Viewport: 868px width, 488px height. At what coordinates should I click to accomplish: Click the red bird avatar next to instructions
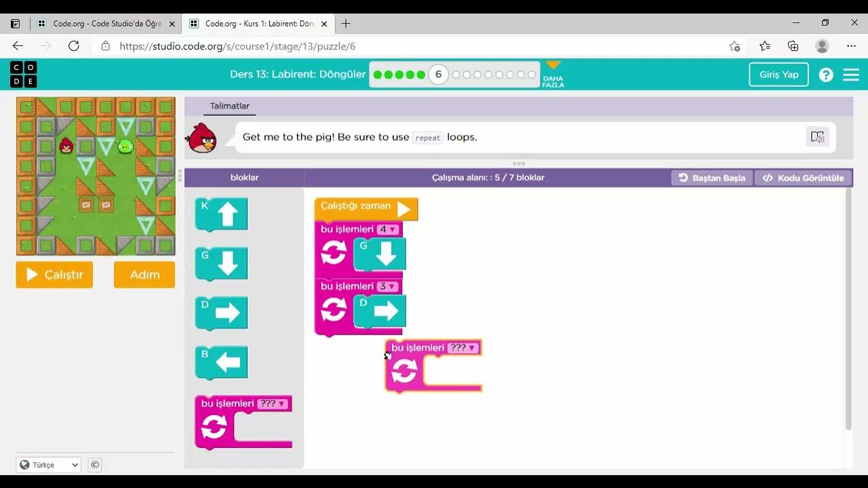point(201,138)
